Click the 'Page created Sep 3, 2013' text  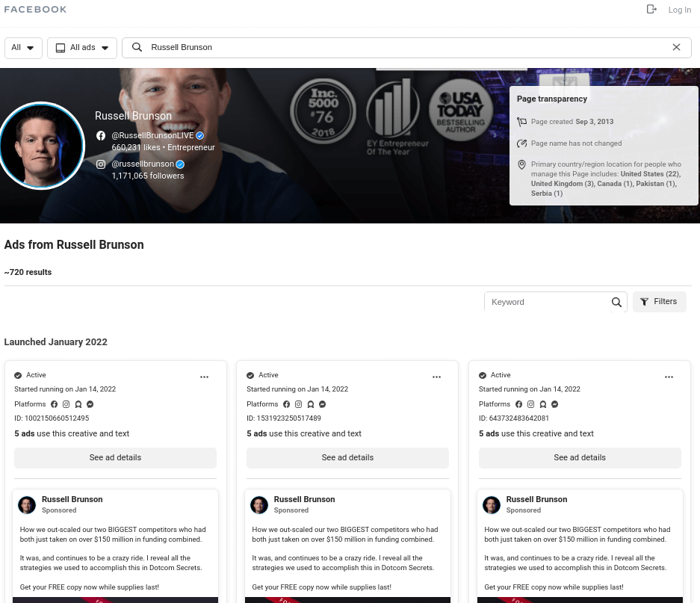click(x=572, y=122)
